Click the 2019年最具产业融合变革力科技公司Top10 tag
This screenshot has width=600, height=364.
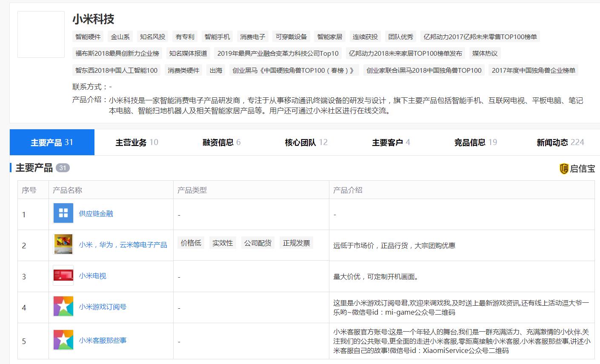click(278, 53)
